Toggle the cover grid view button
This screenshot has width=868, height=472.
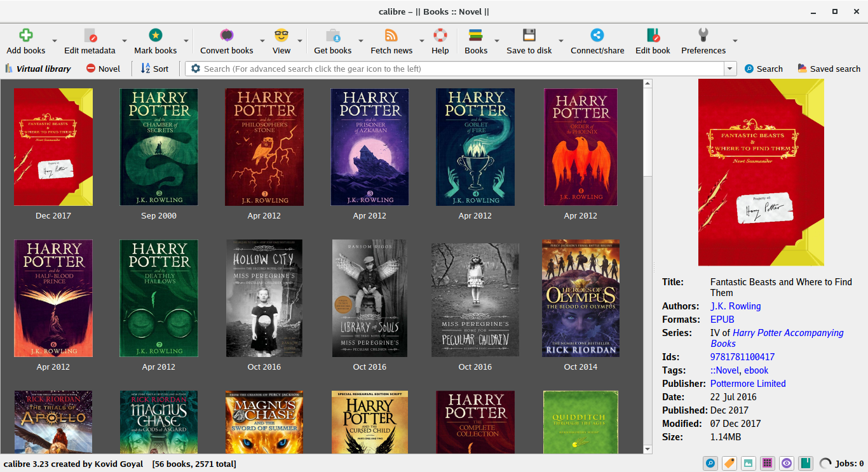point(768,463)
